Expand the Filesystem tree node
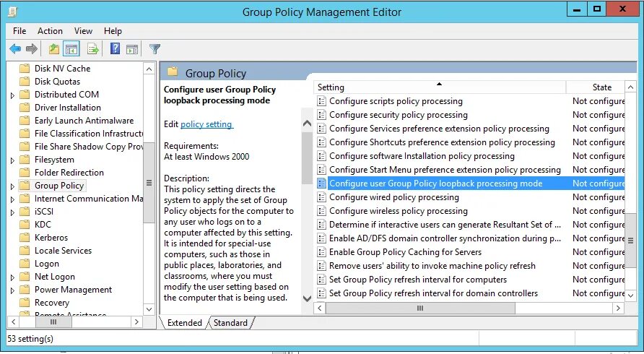The image size is (644, 354). (x=12, y=160)
